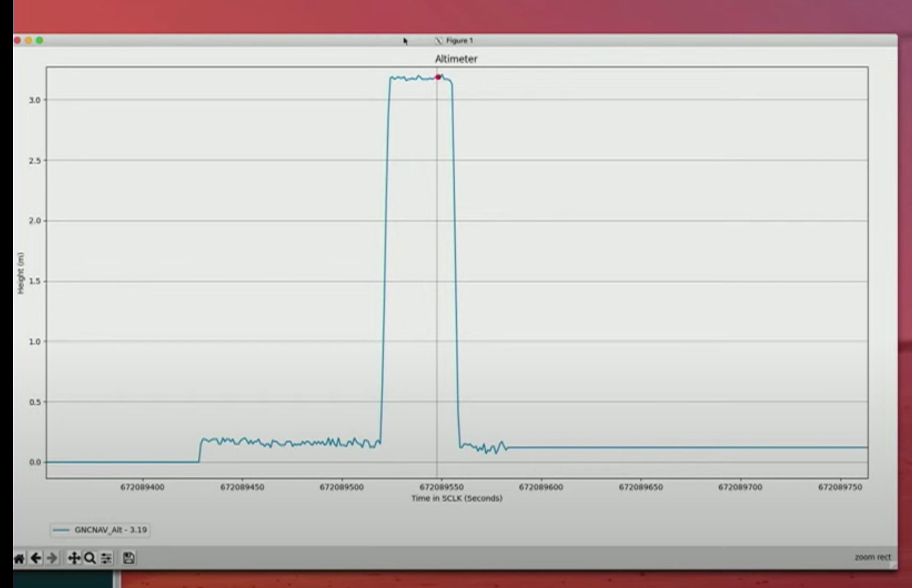The image size is (912, 588).
Task: Save the figure with the disk icon
Action: tap(128, 558)
